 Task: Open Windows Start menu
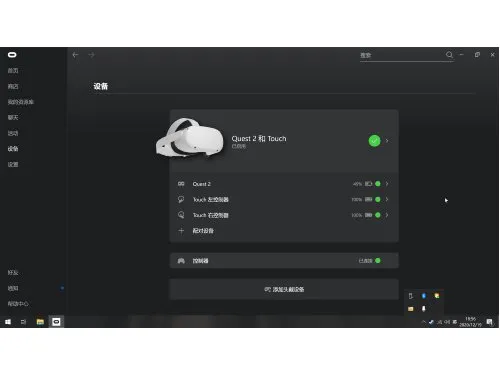8,322
